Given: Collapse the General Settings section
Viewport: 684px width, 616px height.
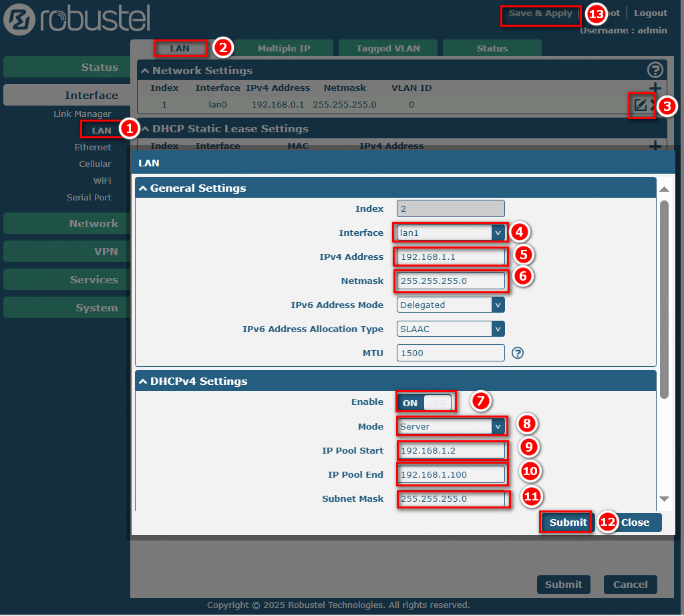Looking at the screenshot, I should pyautogui.click(x=142, y=188).
